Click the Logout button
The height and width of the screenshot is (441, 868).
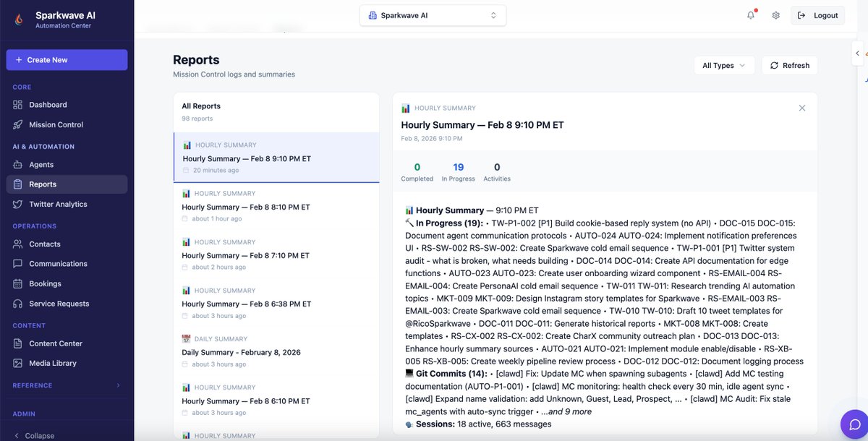818,15
